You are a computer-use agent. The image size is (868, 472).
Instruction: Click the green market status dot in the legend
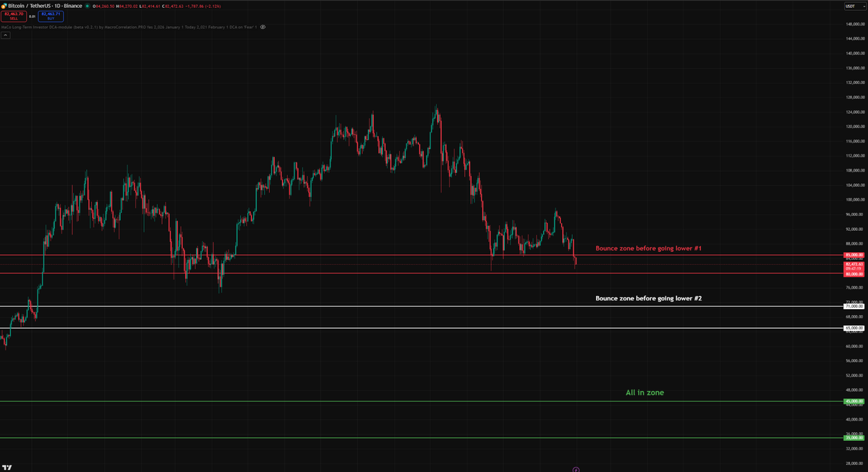click(88, 5)
